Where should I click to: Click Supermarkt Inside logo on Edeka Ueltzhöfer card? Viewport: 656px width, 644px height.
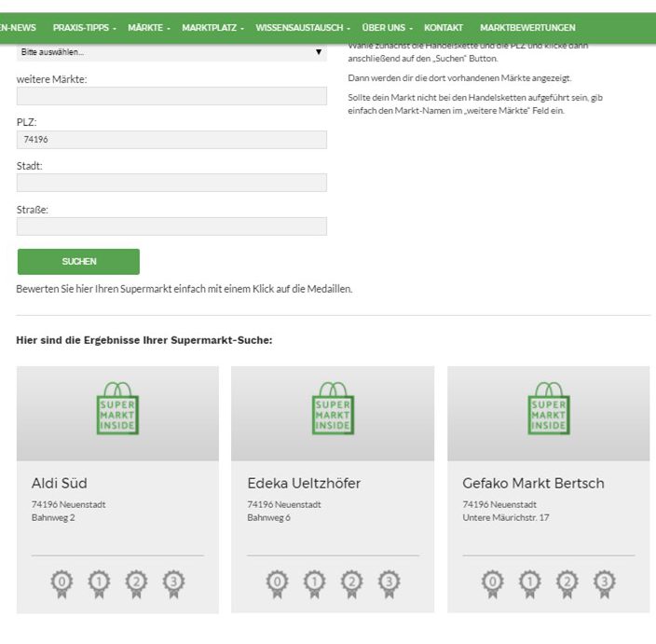click(x=333, y=408)
